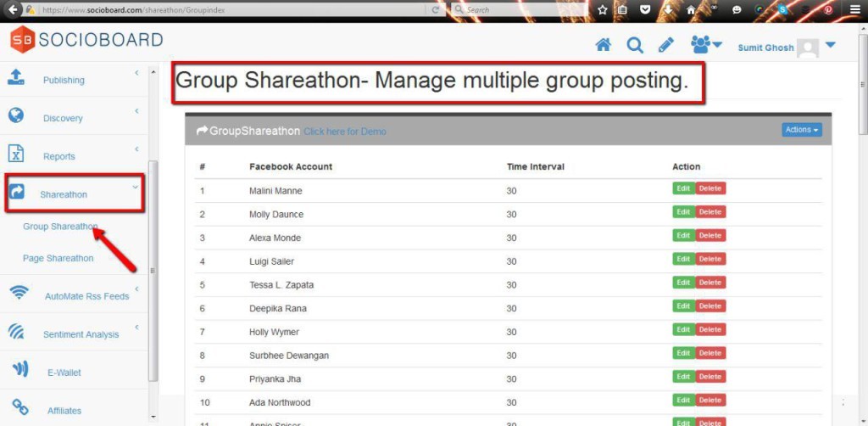
Task: Go to dashboard via blue home icon
Action: click(603, 46)
